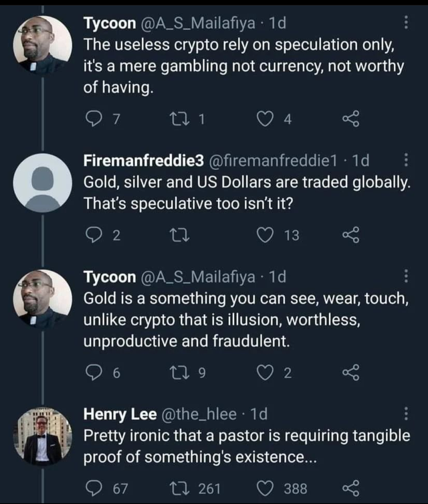The height and width of the screenshot is (504, 428).
Task: Share Tycoon's first tweet
Action: [350, 120]
